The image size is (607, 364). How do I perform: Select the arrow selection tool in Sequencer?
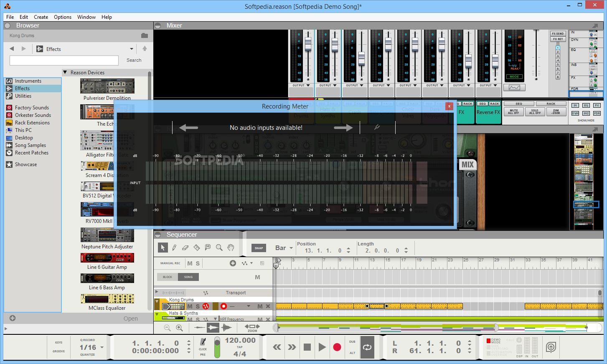(x=163, y=248)
